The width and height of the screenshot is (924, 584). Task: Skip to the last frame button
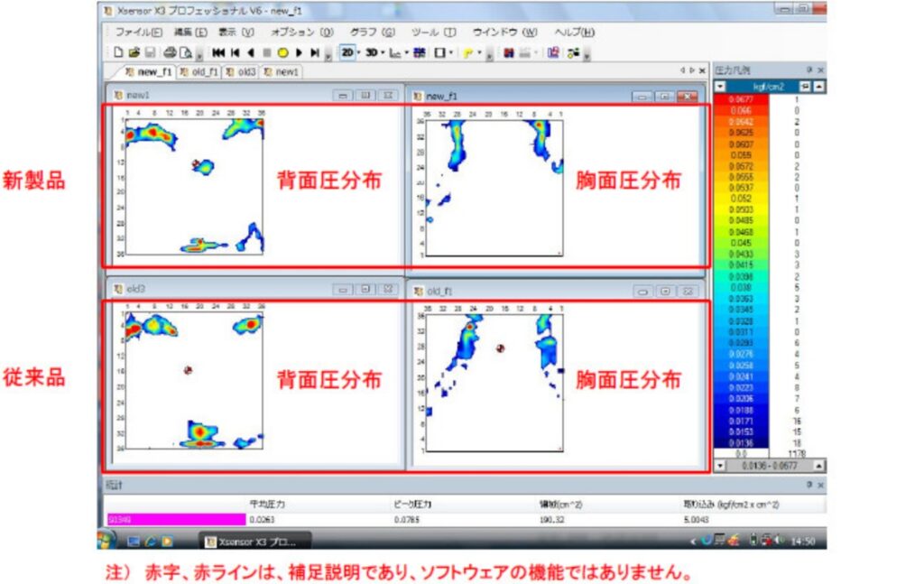314,53
